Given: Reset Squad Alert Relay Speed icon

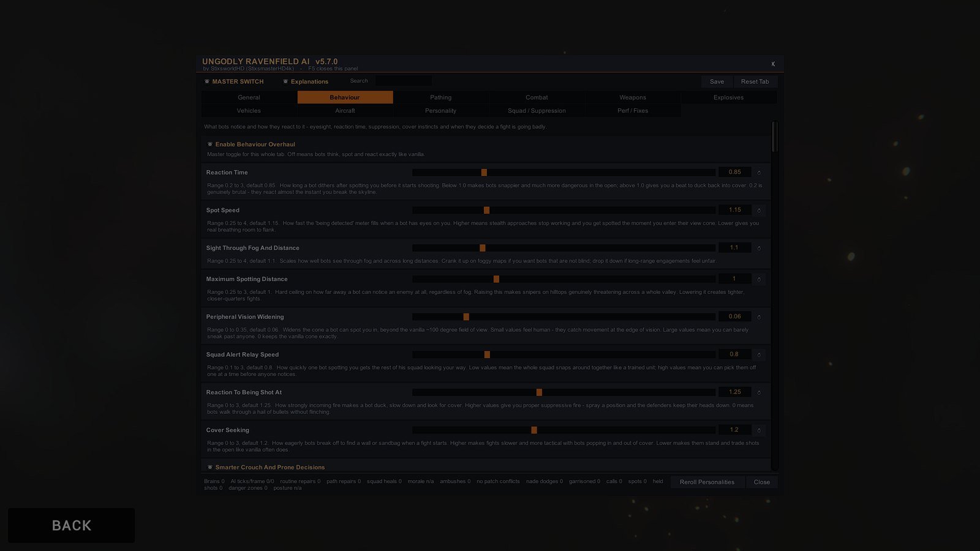Looking at the screenshot, I should click(x=759, y=354).
